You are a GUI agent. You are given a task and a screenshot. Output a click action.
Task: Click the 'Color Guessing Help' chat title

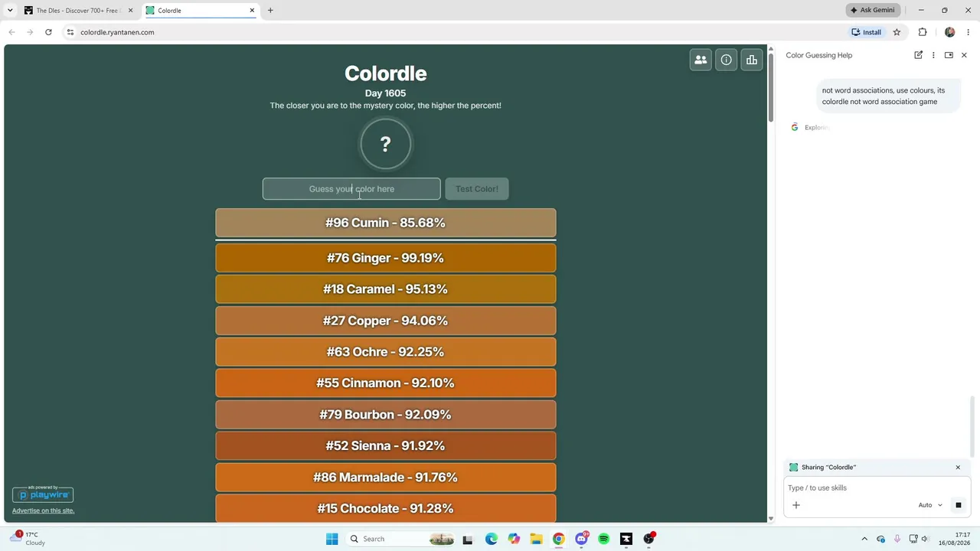coord(818,55)
